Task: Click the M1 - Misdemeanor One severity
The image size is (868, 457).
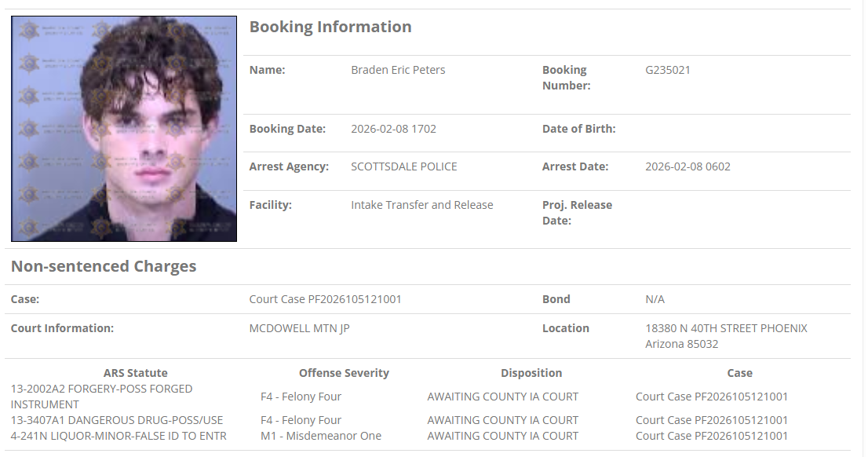Action: pyautogui.click(x=320, y=436)
